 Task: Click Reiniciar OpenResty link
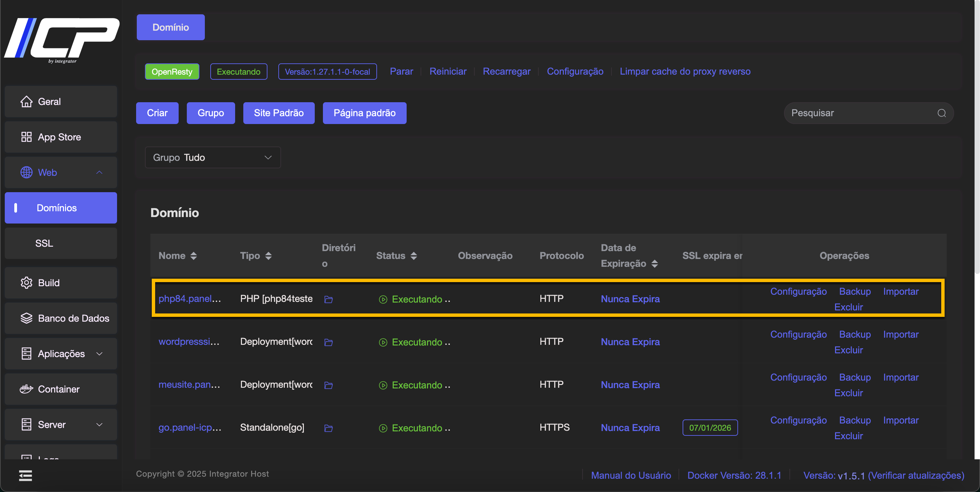[x=447, y=71]
